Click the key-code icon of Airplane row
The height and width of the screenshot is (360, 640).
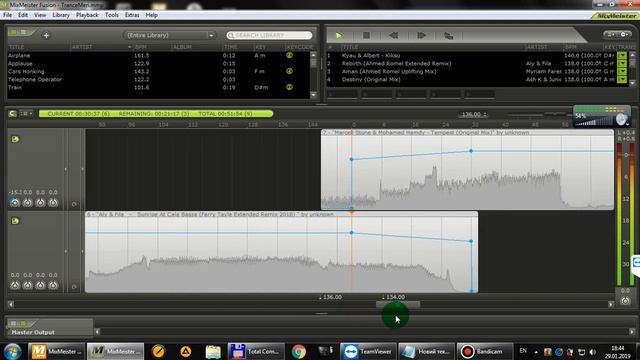(289, 55)
